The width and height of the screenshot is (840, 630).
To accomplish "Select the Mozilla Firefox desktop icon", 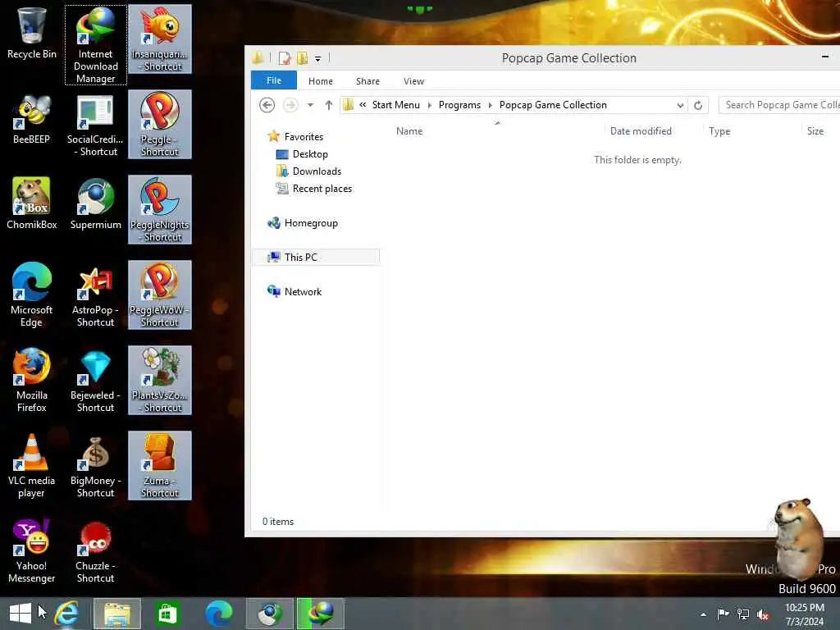I will click(x=32, y=381).
